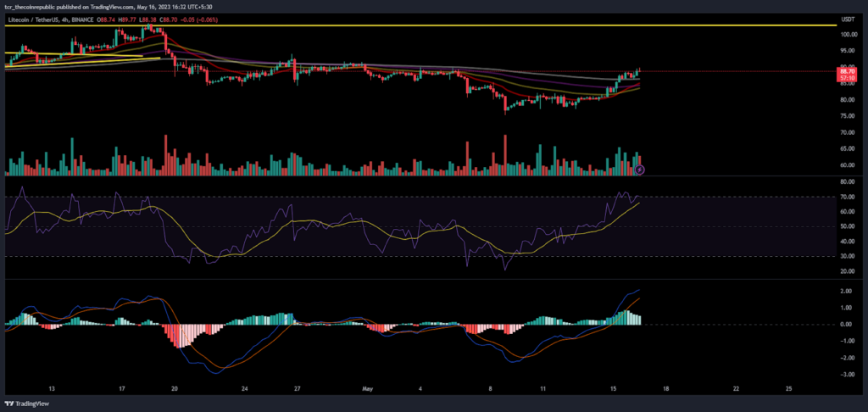
Task: Click the TradingView logo at bottom left
Action: click(x=26, y=404)
